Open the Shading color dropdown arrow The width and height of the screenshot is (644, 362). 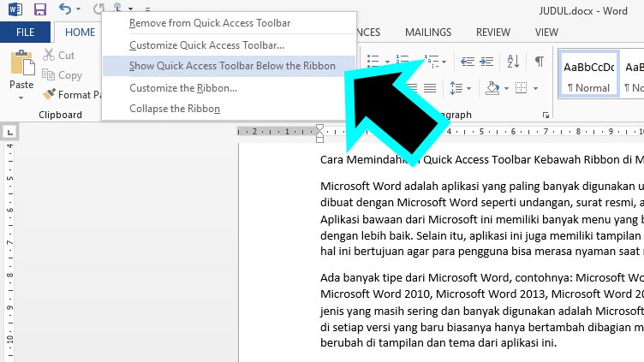[506, 88]
